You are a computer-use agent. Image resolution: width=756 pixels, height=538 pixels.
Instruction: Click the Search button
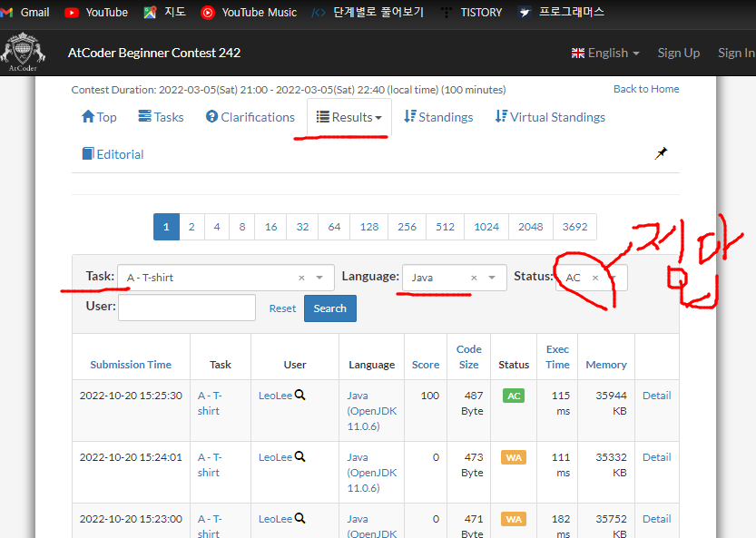point(330,308)
